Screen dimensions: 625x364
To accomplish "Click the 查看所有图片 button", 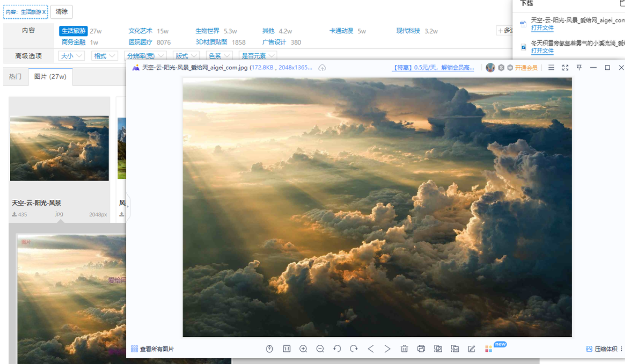I will click(x=153, y=349).
